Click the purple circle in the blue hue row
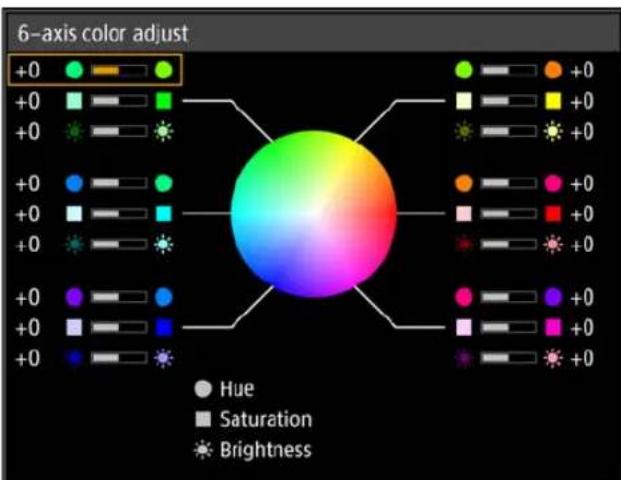This screenshot has width=621, height=480. point(74,297)
